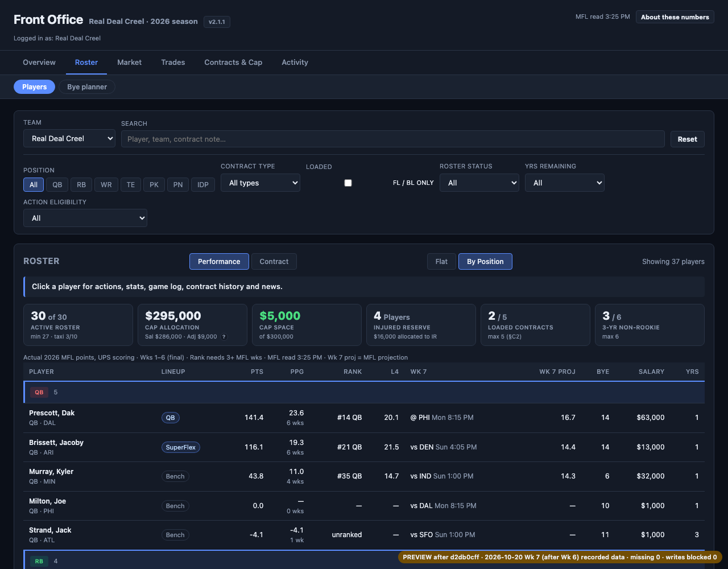This screenshot has height=569, width=728.
Task: Open About these numbers
Action: click(x=675, y=17)
